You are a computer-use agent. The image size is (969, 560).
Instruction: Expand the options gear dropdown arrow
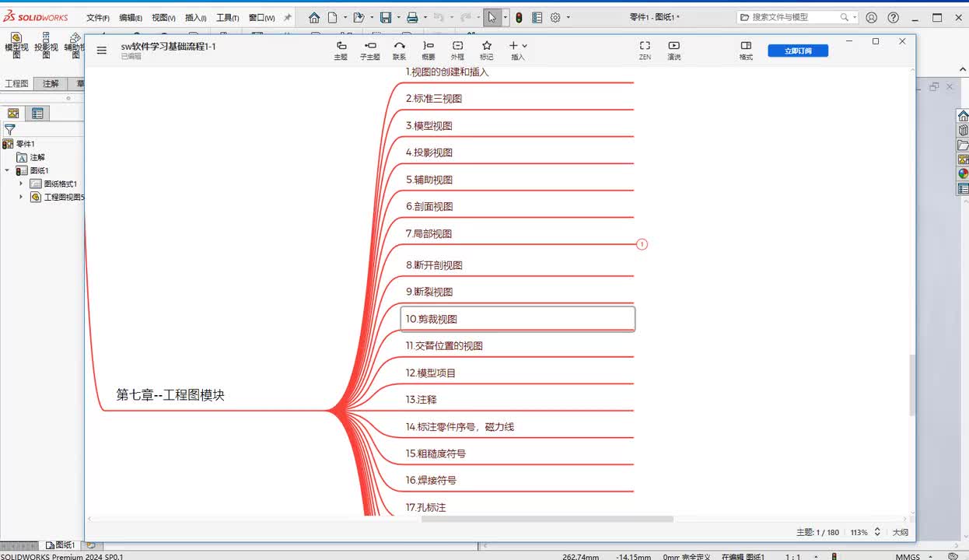[568, 17]
